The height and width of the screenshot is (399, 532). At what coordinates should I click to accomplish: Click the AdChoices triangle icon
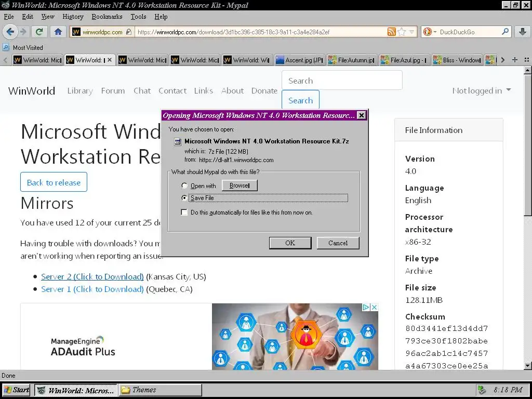click(x=366, y=307)
